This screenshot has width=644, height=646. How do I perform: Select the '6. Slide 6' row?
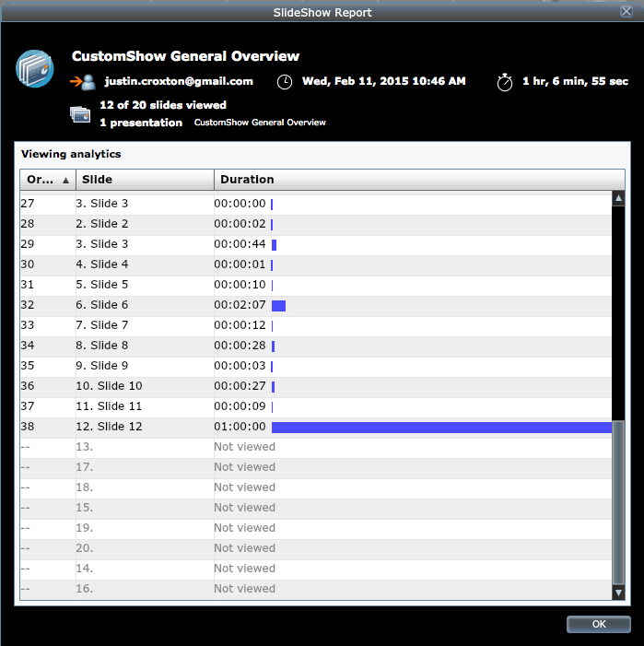tap(316, 305)
